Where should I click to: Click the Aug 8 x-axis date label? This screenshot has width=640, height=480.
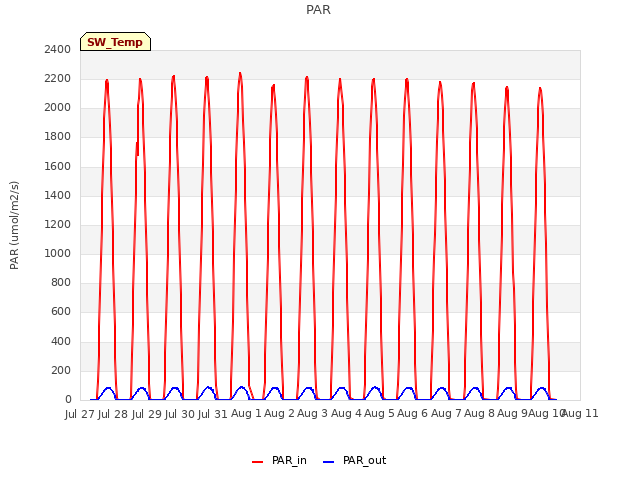pos(479,413)
